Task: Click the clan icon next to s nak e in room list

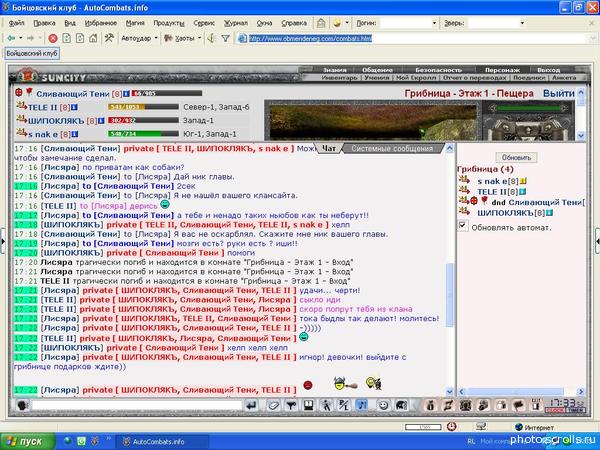Action: coord(464,179)
